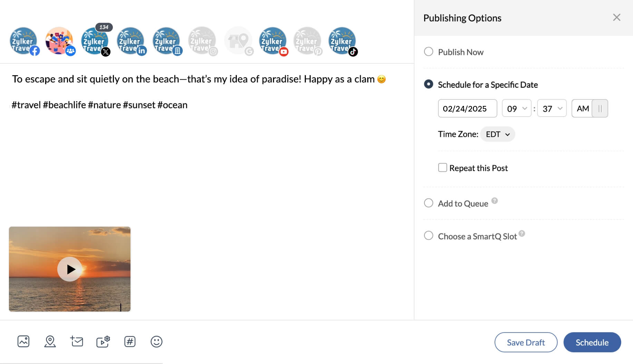Open the hour dropdown showing 09
This screenshot has width=633, height=364.
[516, 109]
